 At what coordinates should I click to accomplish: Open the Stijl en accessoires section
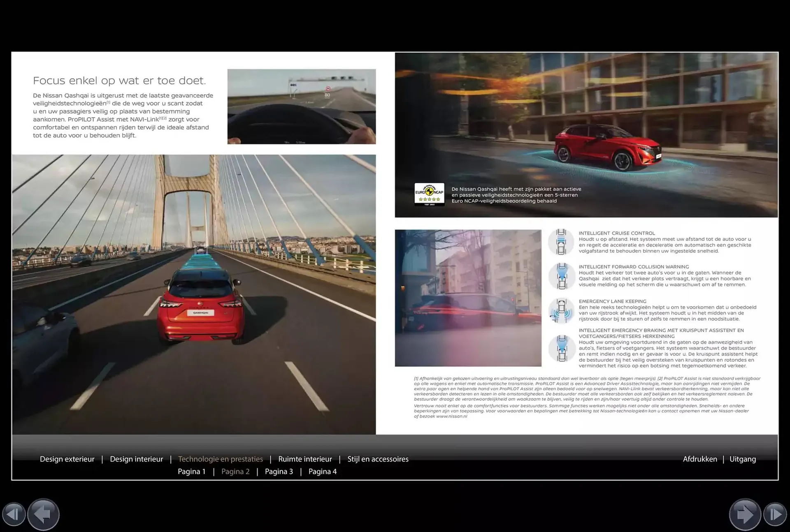tap(378, 459)
